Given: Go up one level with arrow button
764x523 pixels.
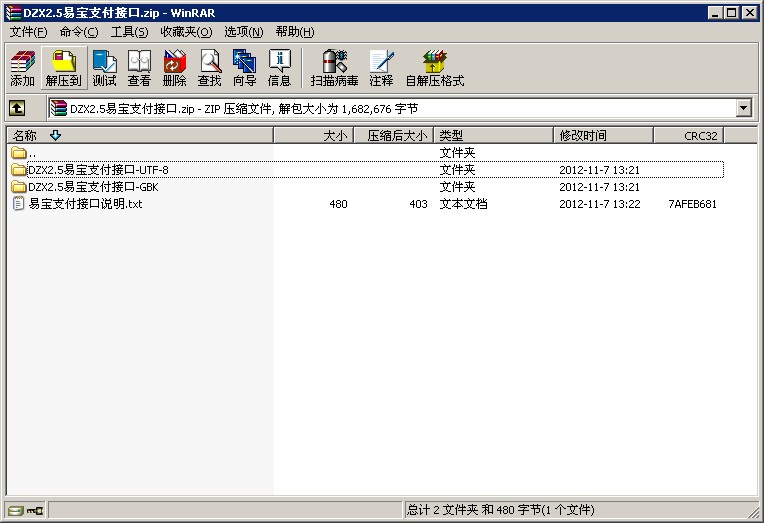Looking at the screenshot, I should click(x=17, y=108).
